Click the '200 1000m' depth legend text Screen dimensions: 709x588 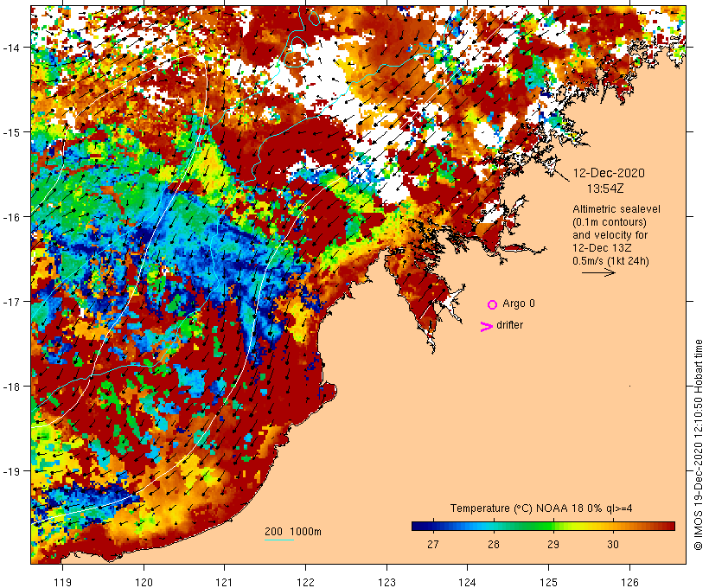(293, 532)
